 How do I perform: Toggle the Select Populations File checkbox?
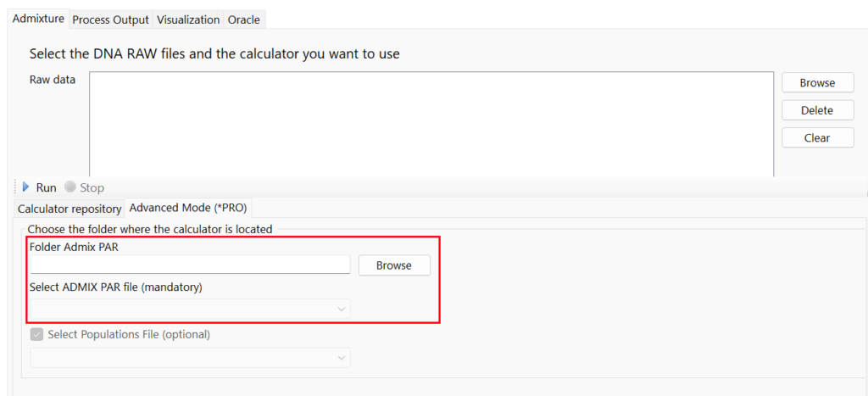pos(36,334)
